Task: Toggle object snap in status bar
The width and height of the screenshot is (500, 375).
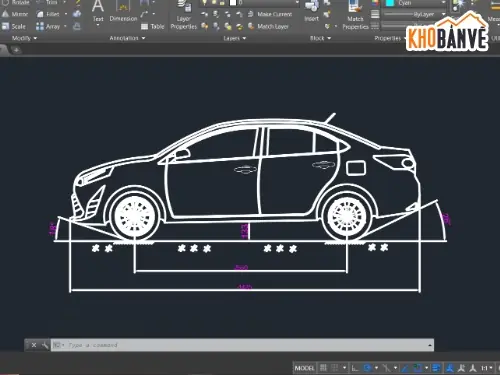Action: pyautogui.click(x=418, y=368)
